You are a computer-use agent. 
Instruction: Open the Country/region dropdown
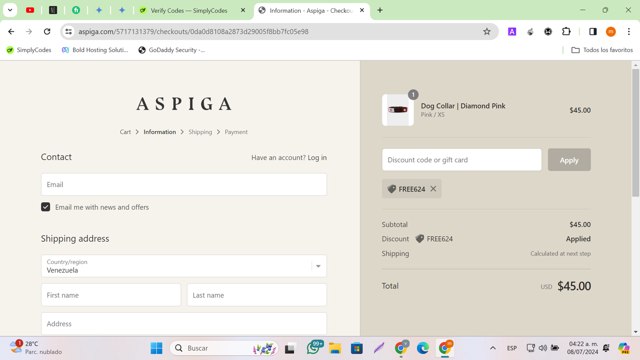point(184,266)
